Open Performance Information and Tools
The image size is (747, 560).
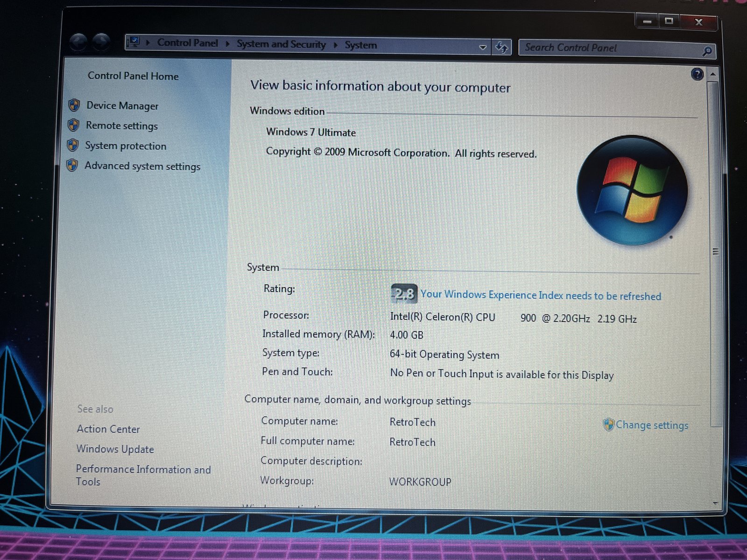pos(143,475)
